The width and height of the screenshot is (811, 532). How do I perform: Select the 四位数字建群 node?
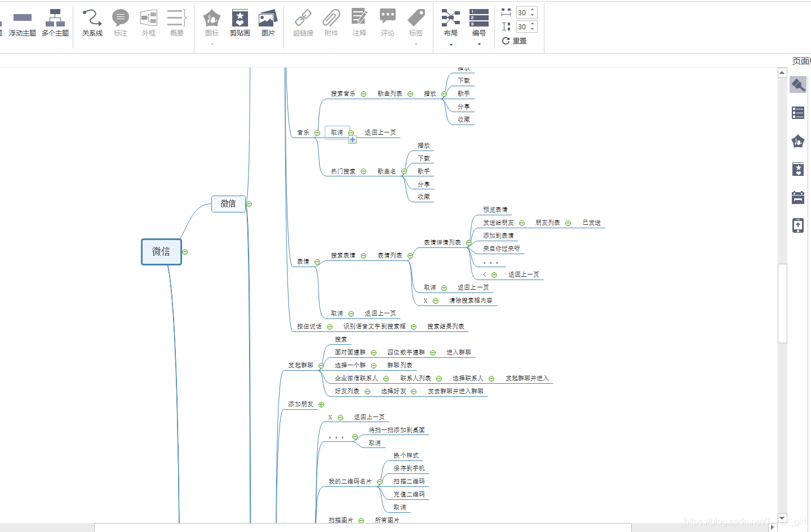pyautogui.click(x=406, y=352)
